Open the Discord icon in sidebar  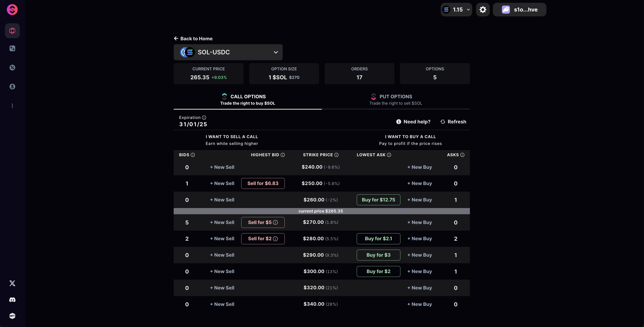tap(12, 300)
